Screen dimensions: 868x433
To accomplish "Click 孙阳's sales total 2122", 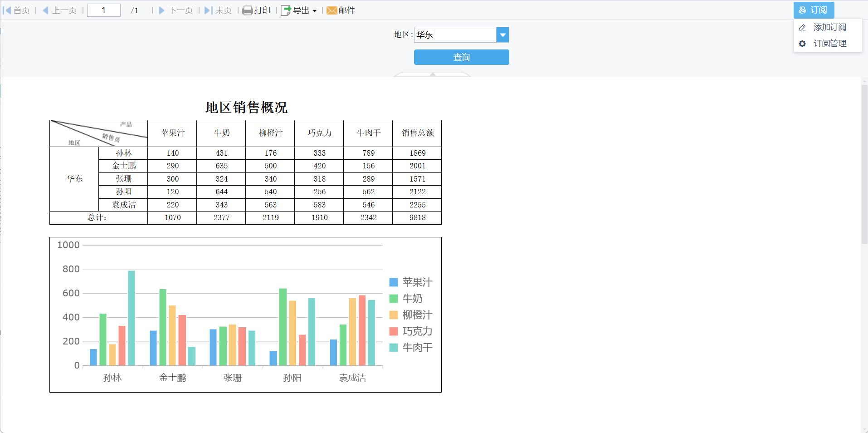I will coord(417,192).
